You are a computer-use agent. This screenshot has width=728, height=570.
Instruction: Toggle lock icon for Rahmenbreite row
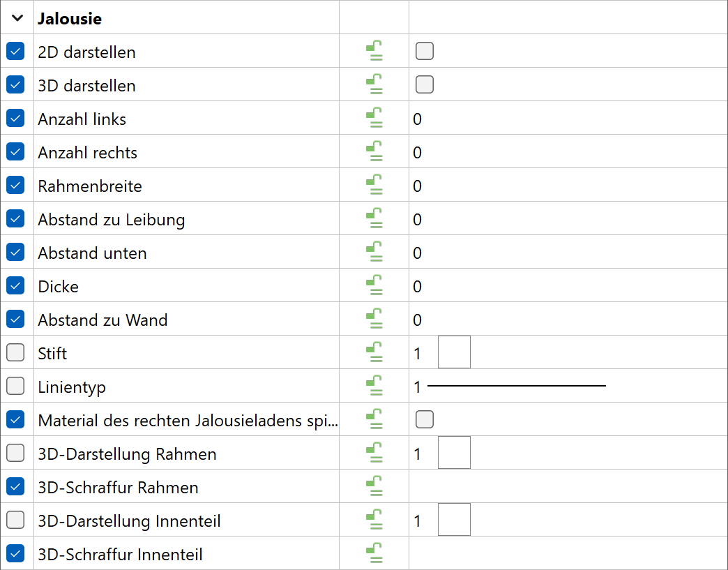click(374, 185)
